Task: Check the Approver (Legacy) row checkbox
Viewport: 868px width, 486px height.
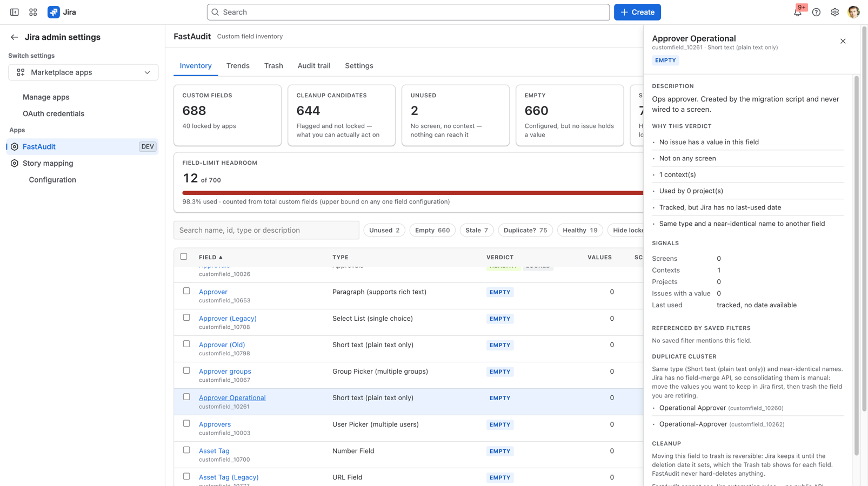Action: [x=186, y=318]
